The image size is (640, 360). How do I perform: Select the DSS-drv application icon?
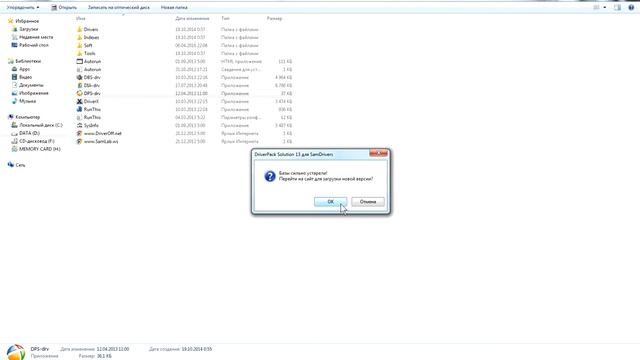(x=80, y=85)
